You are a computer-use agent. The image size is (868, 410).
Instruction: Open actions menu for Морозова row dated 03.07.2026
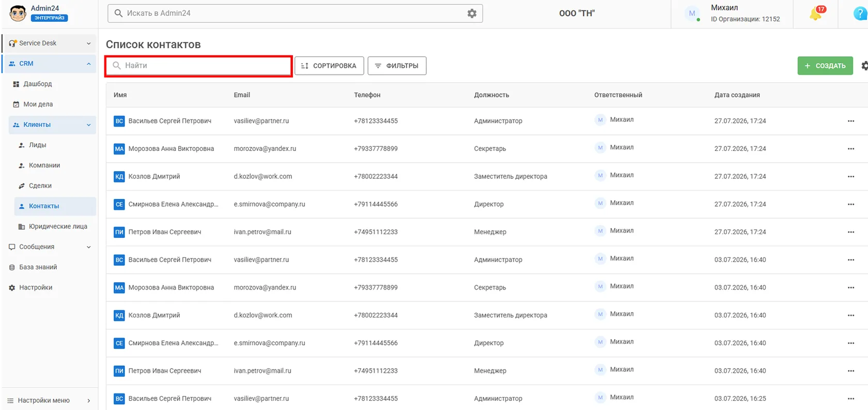click(851, 287)
